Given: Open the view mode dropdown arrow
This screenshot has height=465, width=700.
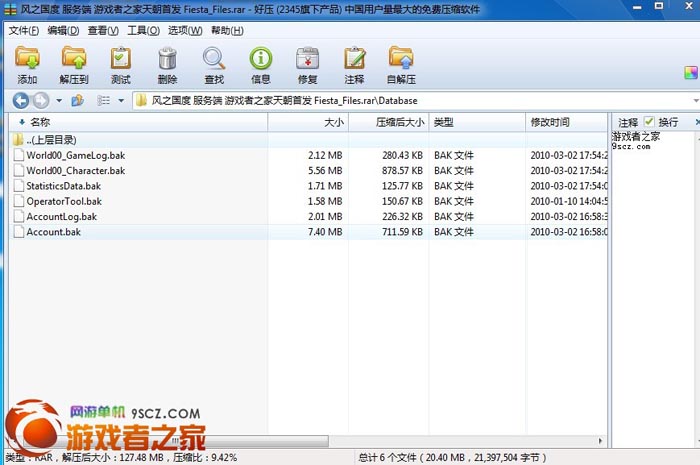Looking at the screenshot, I should point(121,101).
